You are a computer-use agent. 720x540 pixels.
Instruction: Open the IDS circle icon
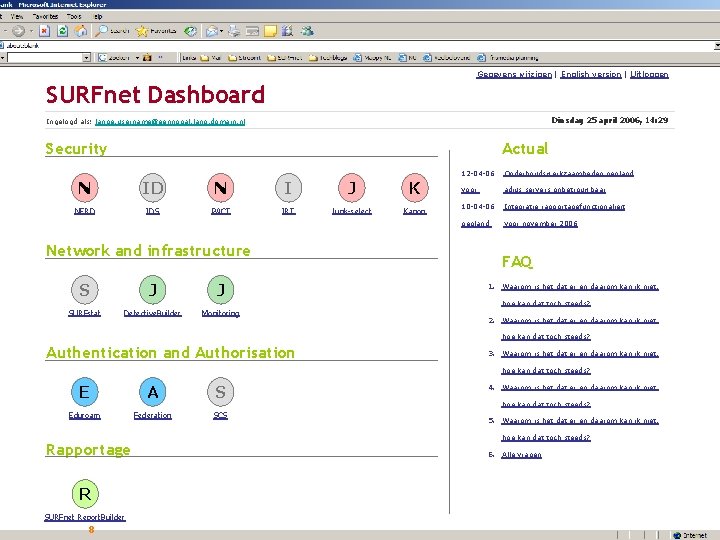(x=152, y=188)
